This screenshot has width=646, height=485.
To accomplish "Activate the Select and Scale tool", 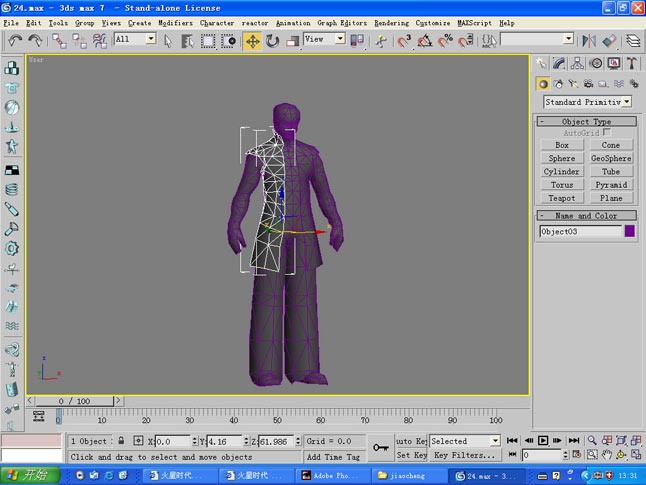I will pyautogui.click(x=293, y=41).
